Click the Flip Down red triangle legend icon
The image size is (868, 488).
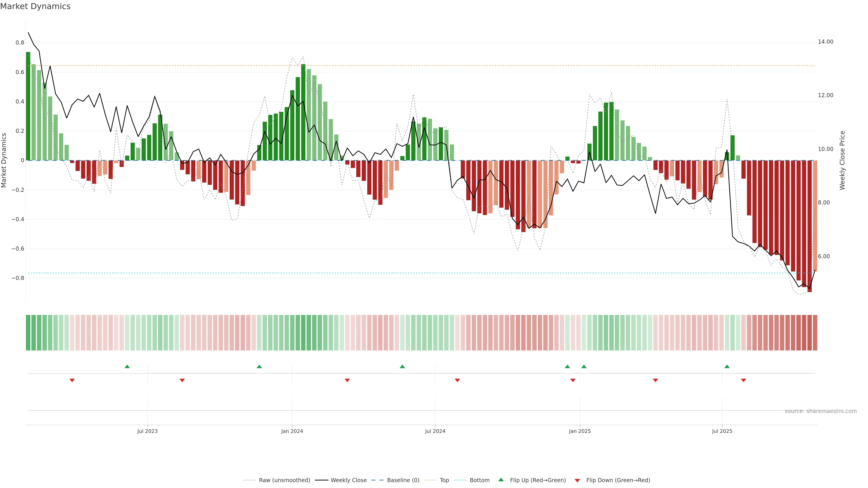click(577, 480)
